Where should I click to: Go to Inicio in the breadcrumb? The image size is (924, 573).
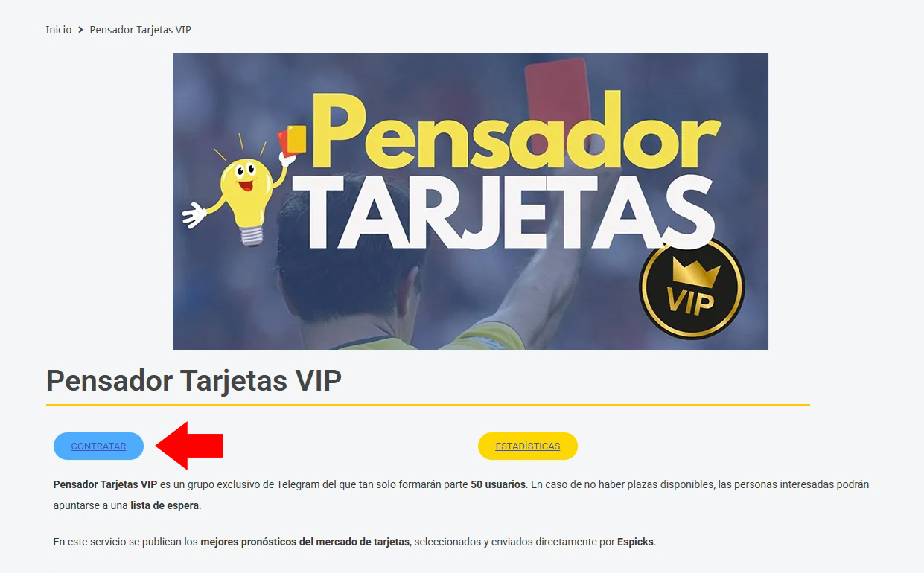coord(59,30)
